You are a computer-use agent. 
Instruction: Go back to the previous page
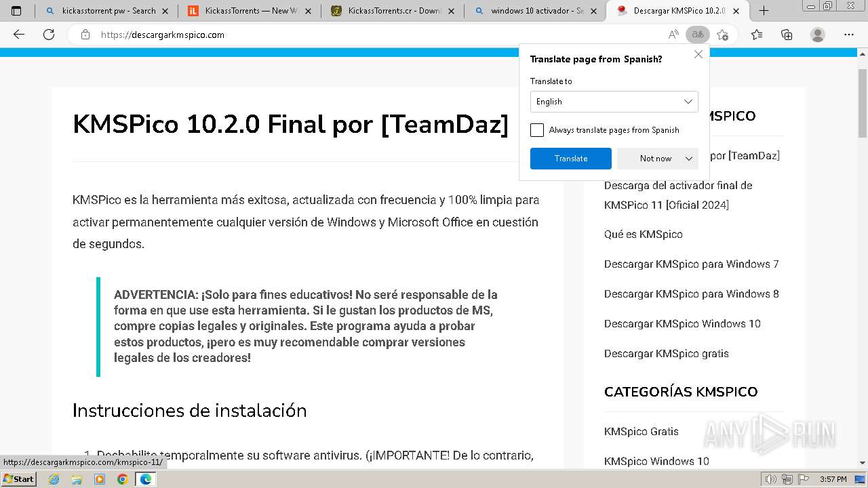[19, 35]
